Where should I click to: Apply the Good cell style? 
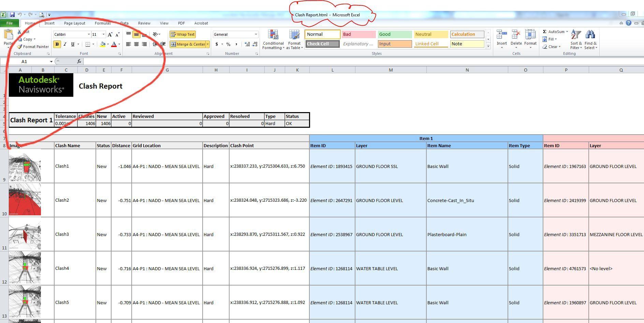(x=395, y=34)
